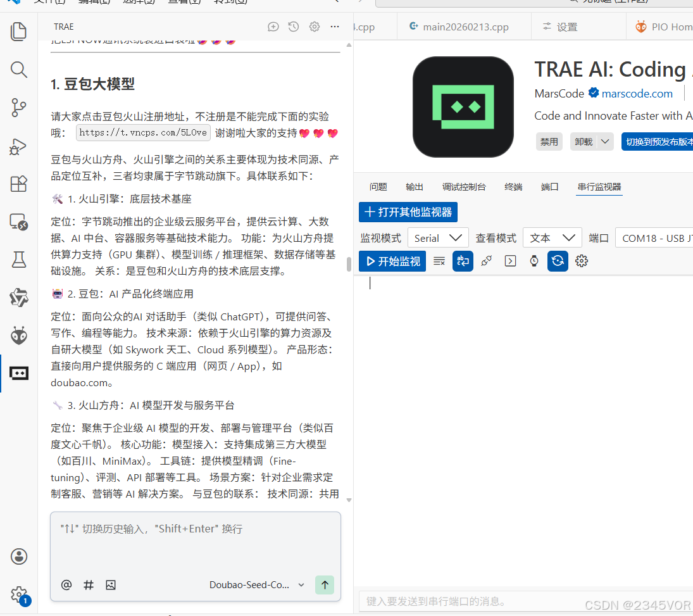The width and height of the screenshot is (693, 616).
Task: Start a new chat in TRAE panel
Action: [x=273, y=27]
